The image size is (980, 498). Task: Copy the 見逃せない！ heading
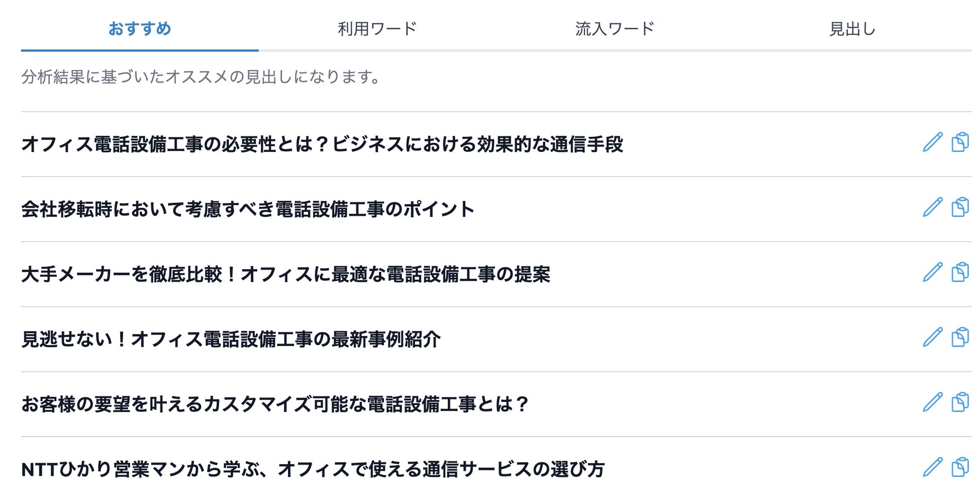click(960, 337)
